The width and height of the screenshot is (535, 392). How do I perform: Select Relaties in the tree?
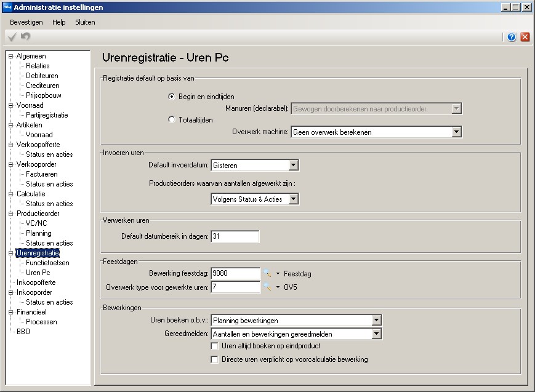(x=38, y=66)
